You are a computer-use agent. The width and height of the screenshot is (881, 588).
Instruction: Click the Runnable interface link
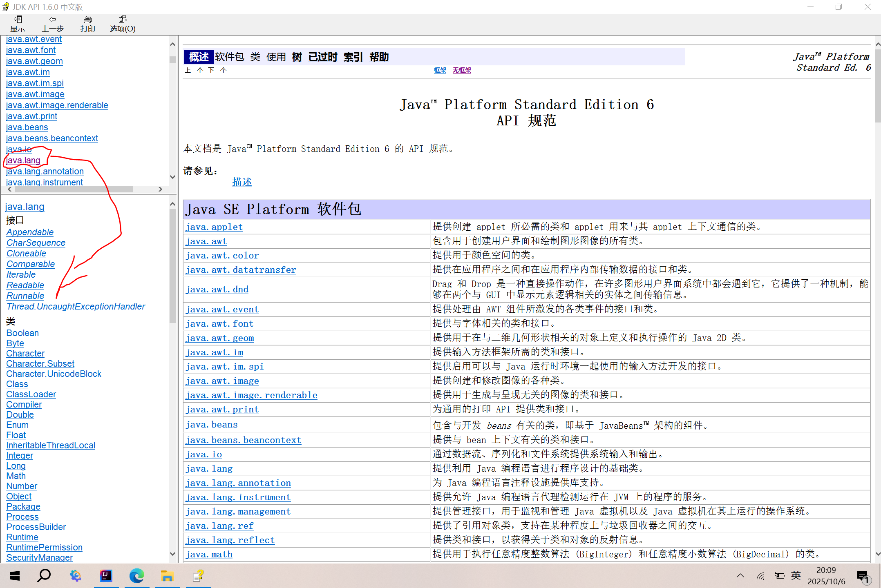pos(25,296)
